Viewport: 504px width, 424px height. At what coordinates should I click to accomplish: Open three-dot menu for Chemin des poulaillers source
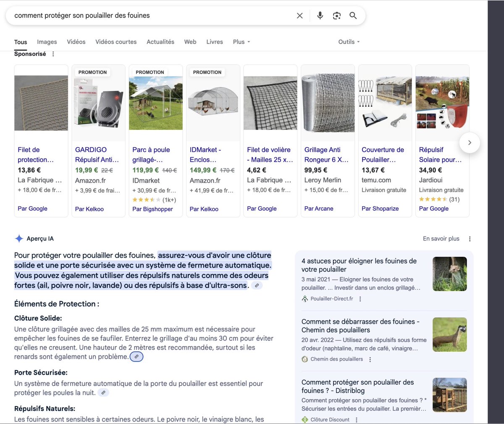pyautogui.click(x=370, y=359)
